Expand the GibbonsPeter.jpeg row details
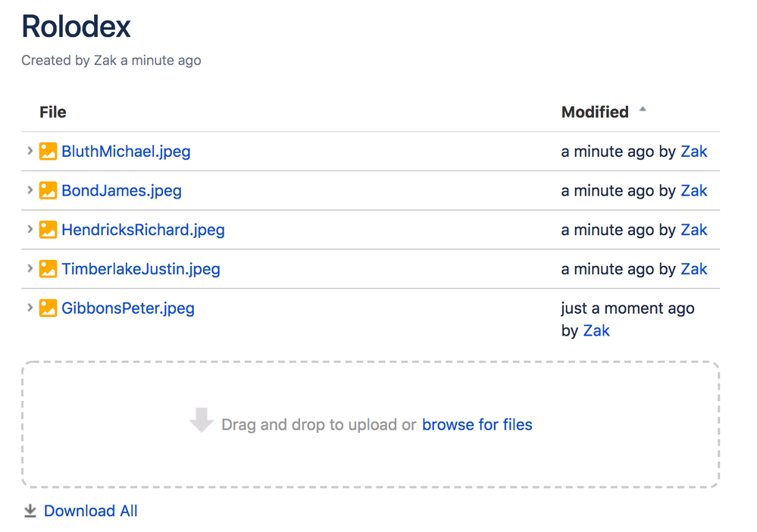The height and width of the screenshot is (532, 757). (x=30, y=307)
